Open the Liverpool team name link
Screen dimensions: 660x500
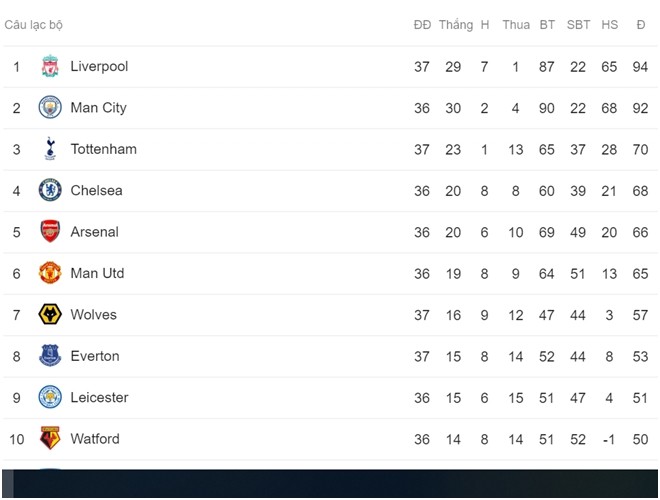point(99,66)
